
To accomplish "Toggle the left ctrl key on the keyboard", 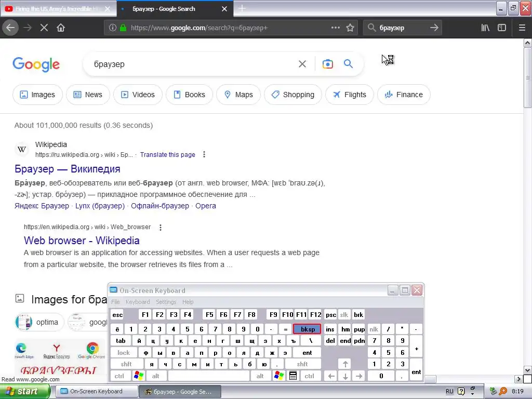I will tap(119, 376).
